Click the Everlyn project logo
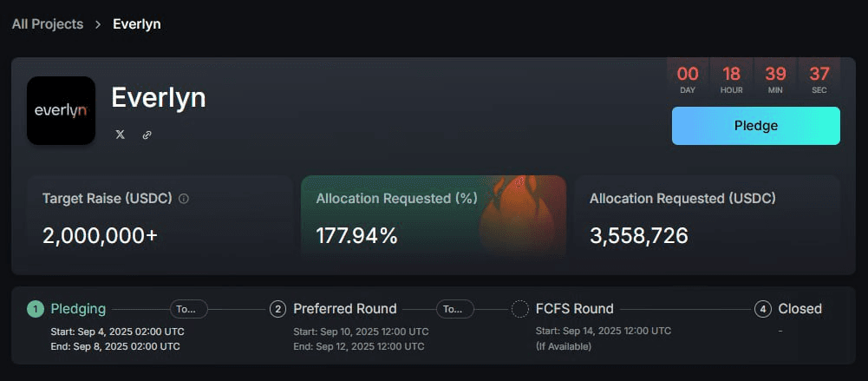The width and height of the screenshot is (868, 381). (61, 110)
